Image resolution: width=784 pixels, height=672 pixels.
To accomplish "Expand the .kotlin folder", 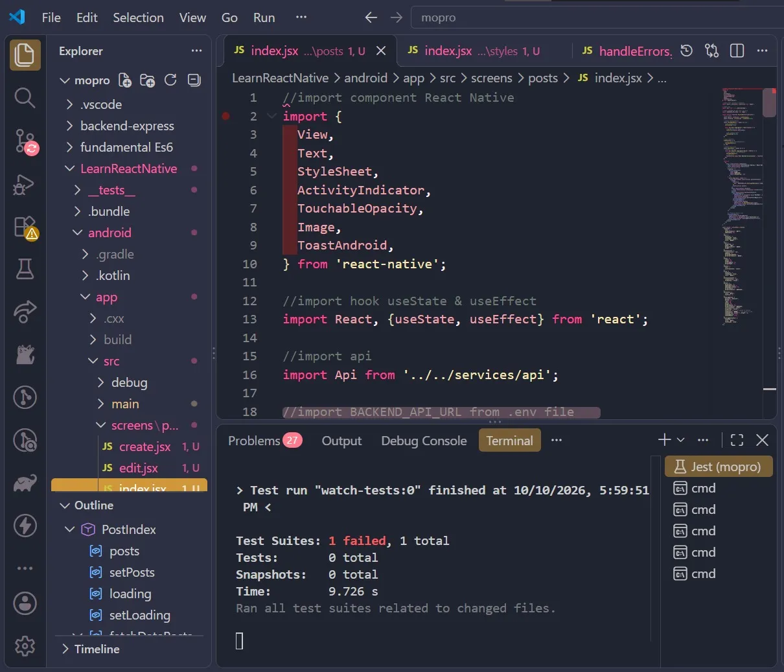I will point(130,275).
